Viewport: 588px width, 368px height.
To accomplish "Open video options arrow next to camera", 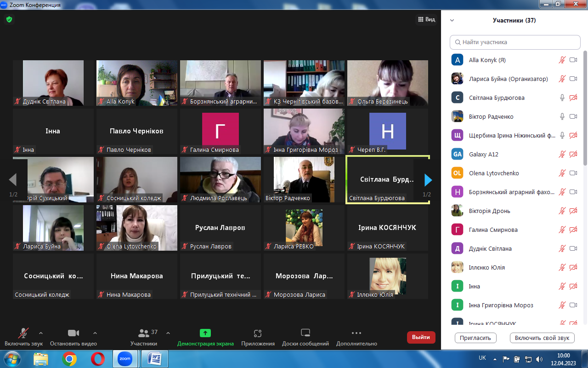I will 95,333.
